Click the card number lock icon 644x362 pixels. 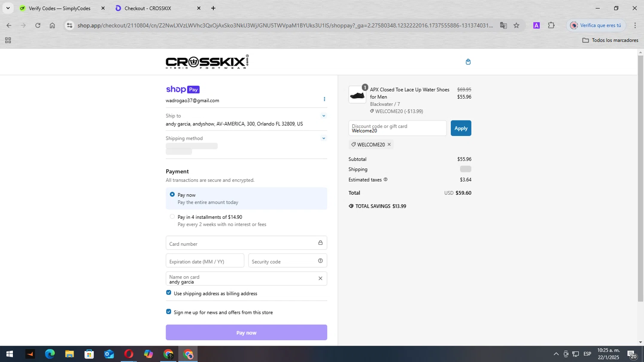click(320, 243)
